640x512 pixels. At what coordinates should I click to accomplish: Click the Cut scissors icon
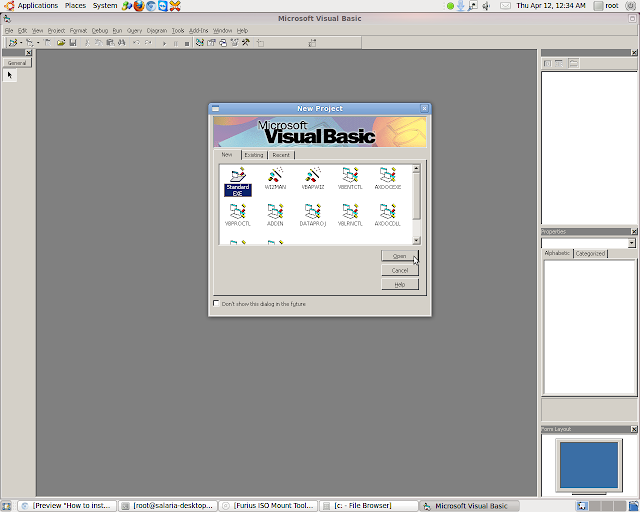87,42
